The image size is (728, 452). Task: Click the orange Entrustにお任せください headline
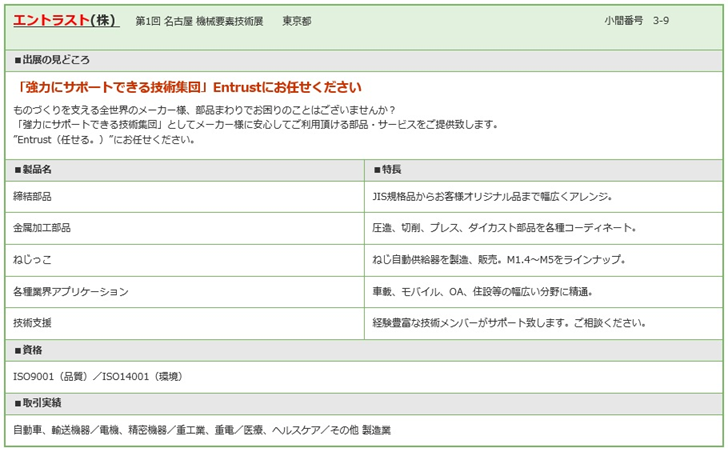pos(190,88)
